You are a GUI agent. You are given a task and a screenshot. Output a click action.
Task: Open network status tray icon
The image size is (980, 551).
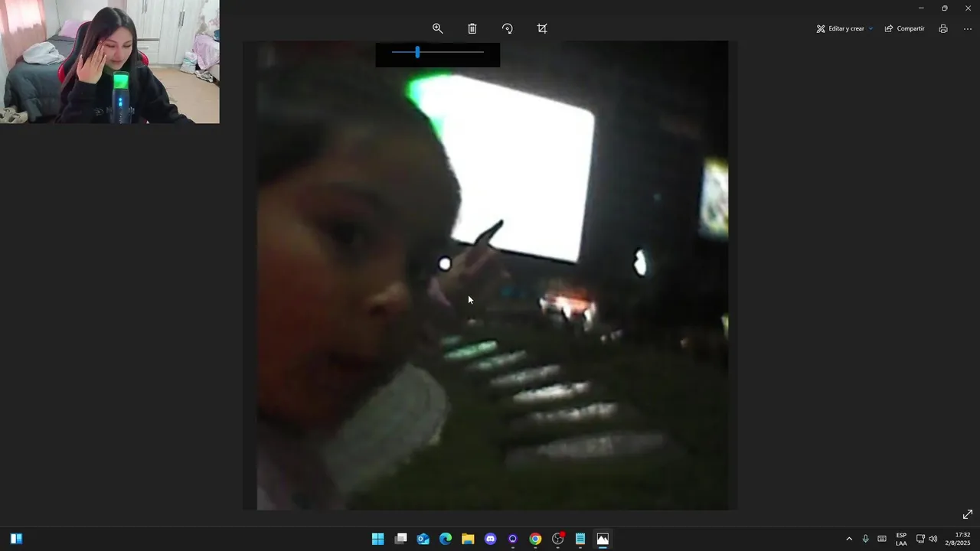click(920, 539)
